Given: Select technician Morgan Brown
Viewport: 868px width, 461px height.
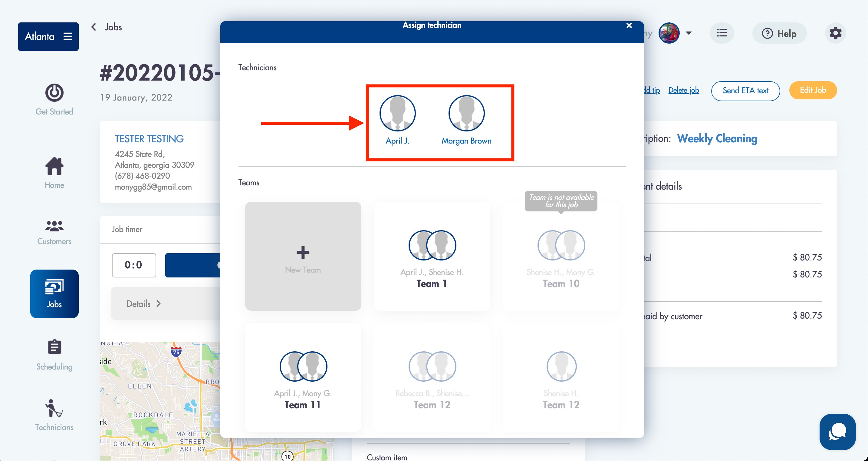Looking at the screenshot, I should 466,114.
